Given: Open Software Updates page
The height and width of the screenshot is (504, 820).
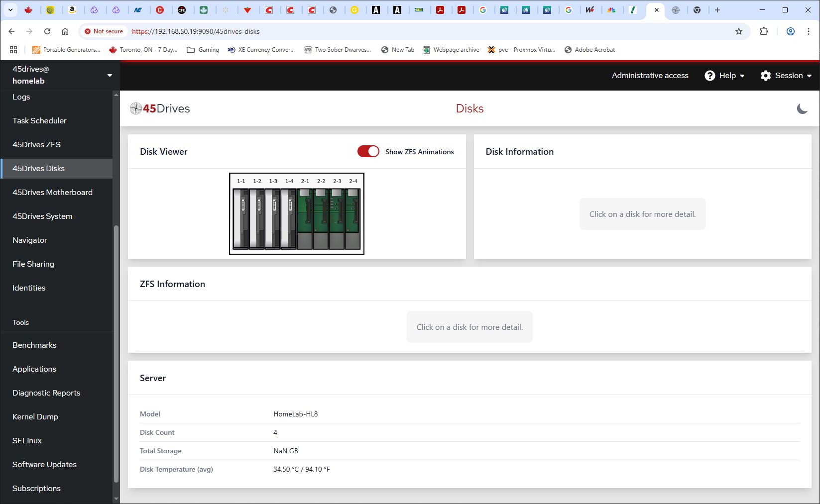Looking at the screenshot, I should [x=56, y=465].
